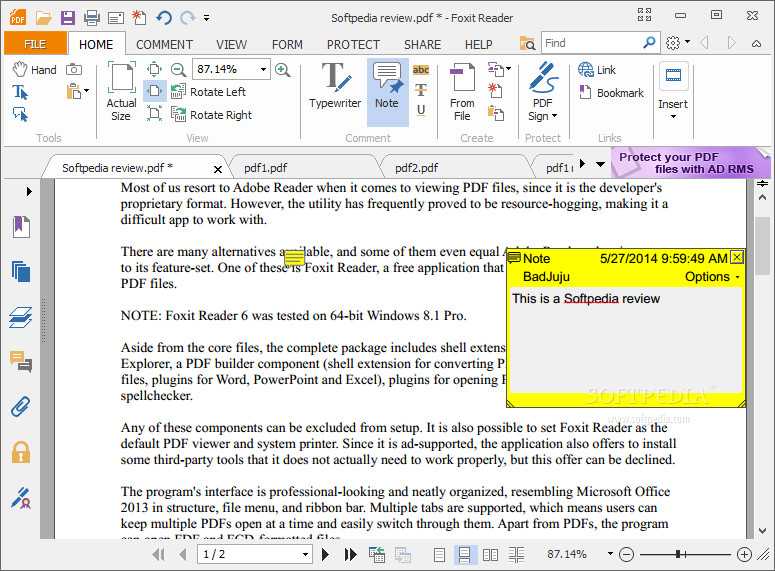Image resolution: width=775 pixels, height=571 pixels.
Task: Go to the last page
Action: click(350, 554)
